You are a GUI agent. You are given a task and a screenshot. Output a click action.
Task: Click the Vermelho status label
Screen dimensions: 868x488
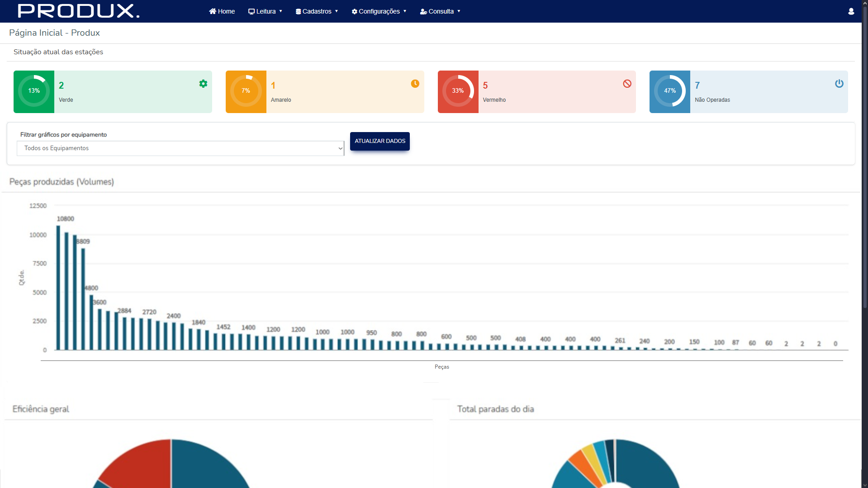click(494, 100)
